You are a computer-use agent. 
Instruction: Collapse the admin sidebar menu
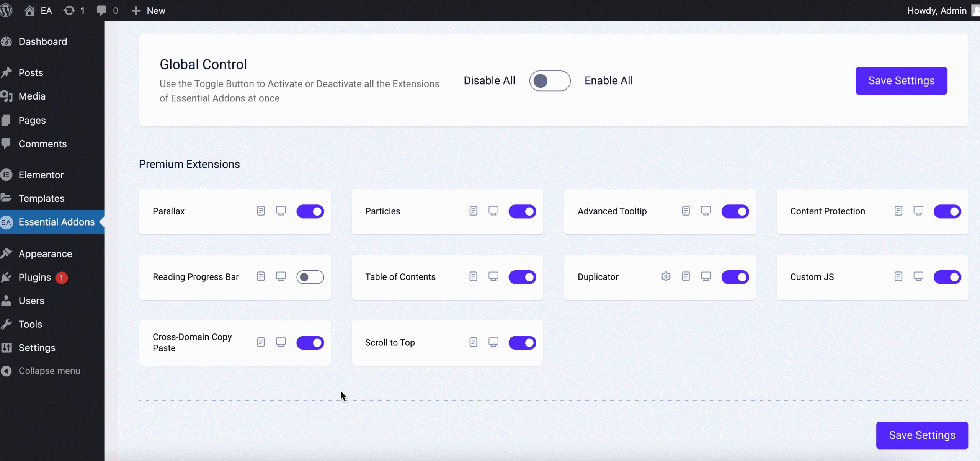[52, 371]
